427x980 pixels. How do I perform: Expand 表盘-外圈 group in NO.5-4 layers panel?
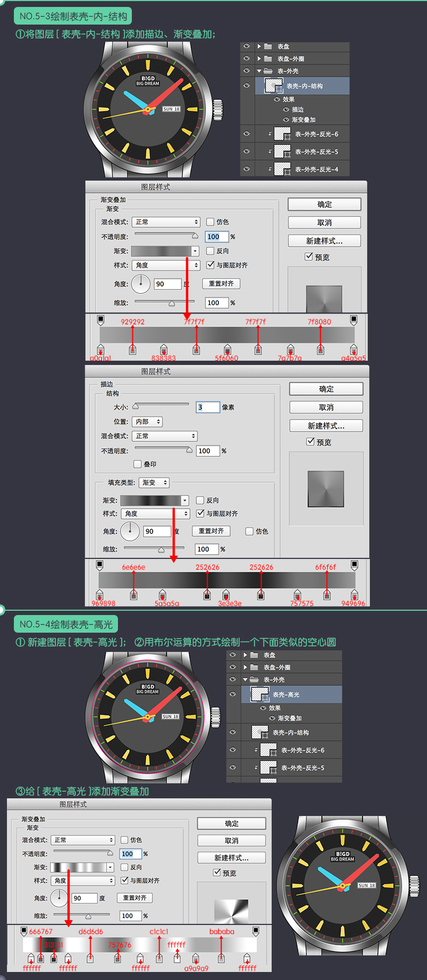245,667
